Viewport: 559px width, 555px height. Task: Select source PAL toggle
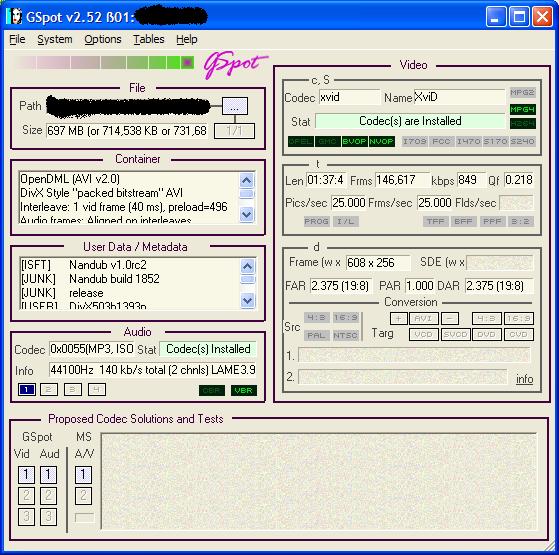click(x=316, y=335)
